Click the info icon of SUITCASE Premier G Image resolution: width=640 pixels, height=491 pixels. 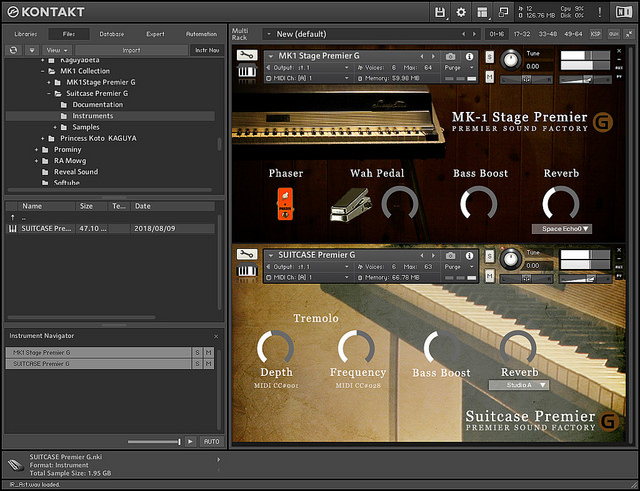(x=469, y=255)
